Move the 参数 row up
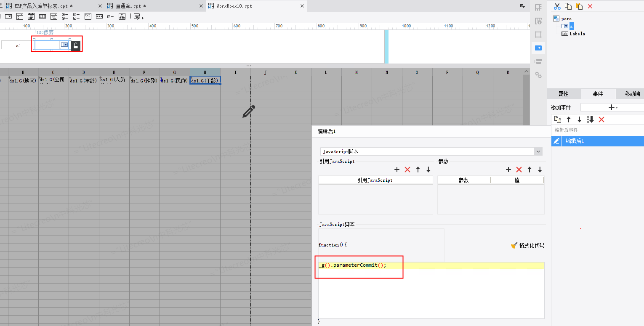Screen dimensions: 644x326 529,170
